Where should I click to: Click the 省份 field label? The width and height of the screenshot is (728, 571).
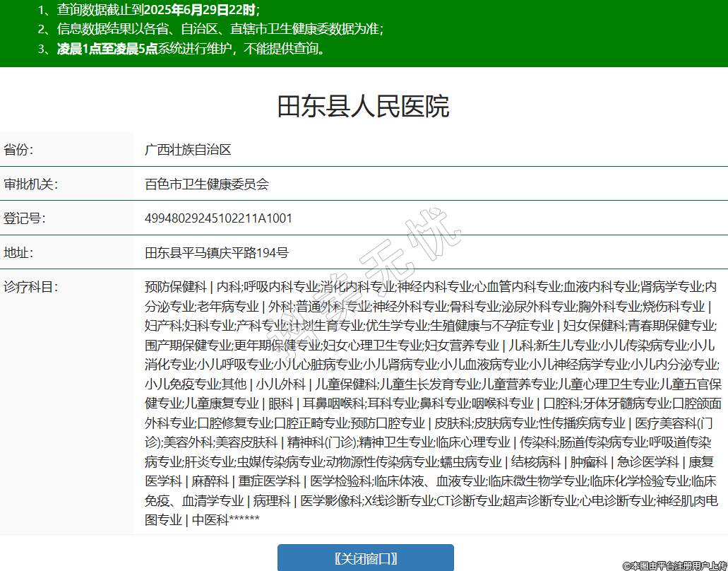(x=19, y=150)
